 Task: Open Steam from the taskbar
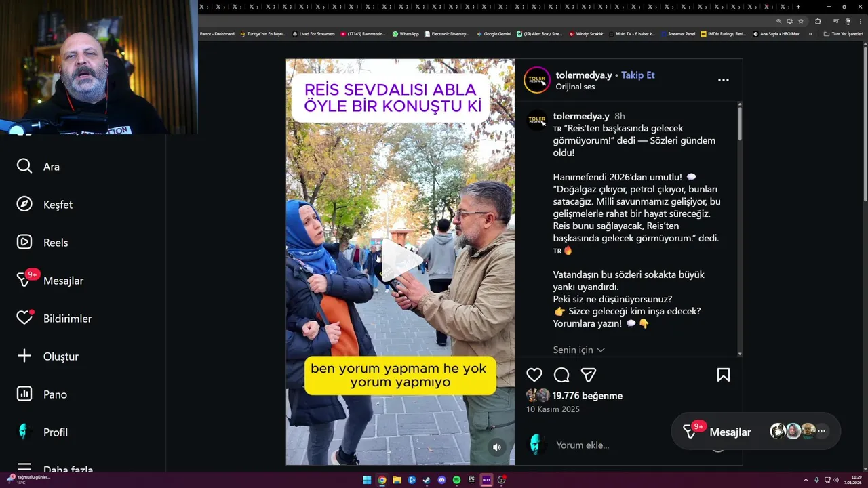click(x=427, y=480)
